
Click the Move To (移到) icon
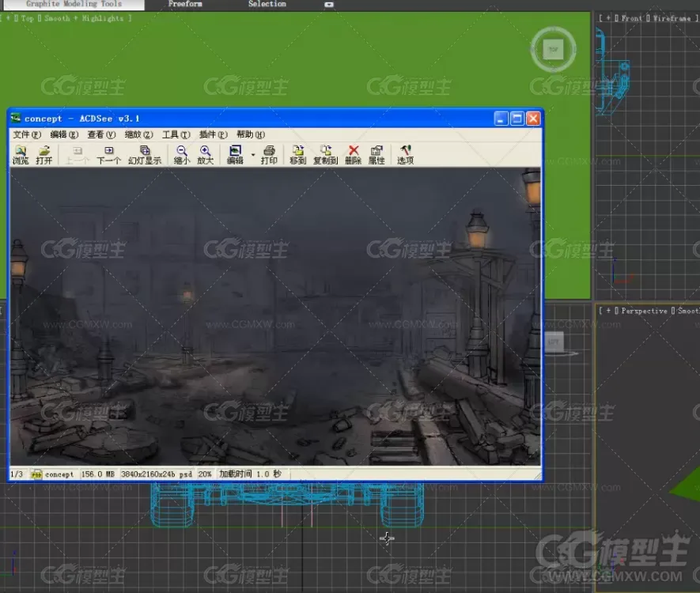pos(297,155)
